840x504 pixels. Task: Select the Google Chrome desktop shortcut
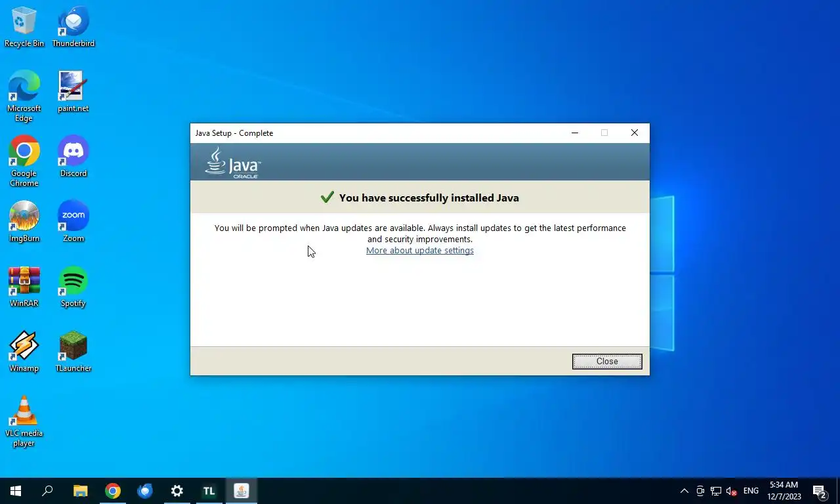coord(24,161)
